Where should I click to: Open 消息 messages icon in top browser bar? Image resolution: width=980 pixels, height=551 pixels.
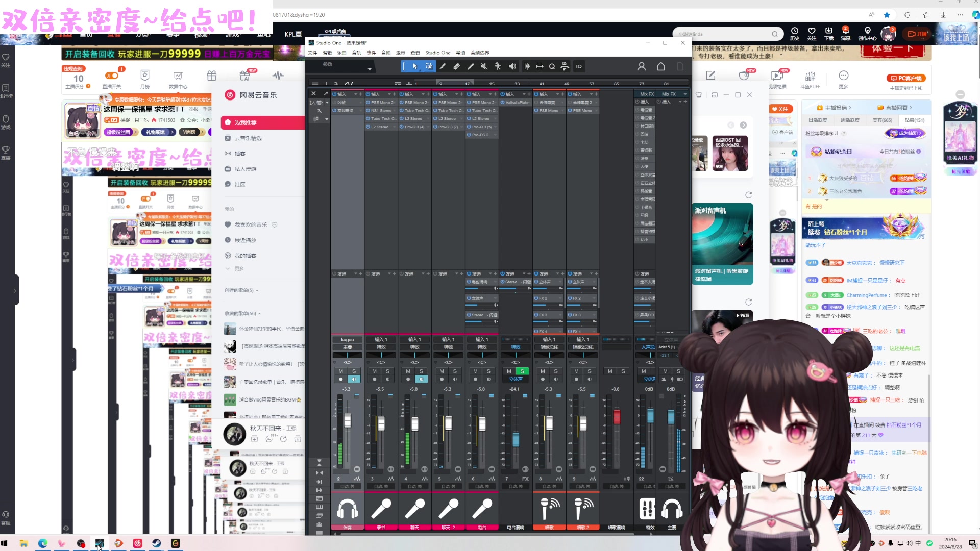[846, 34]
